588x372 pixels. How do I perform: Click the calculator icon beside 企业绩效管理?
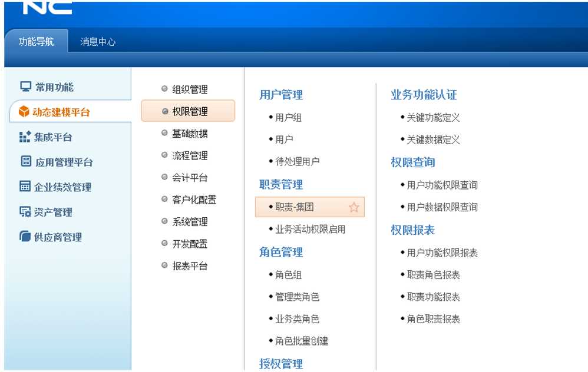pos(25,186)
